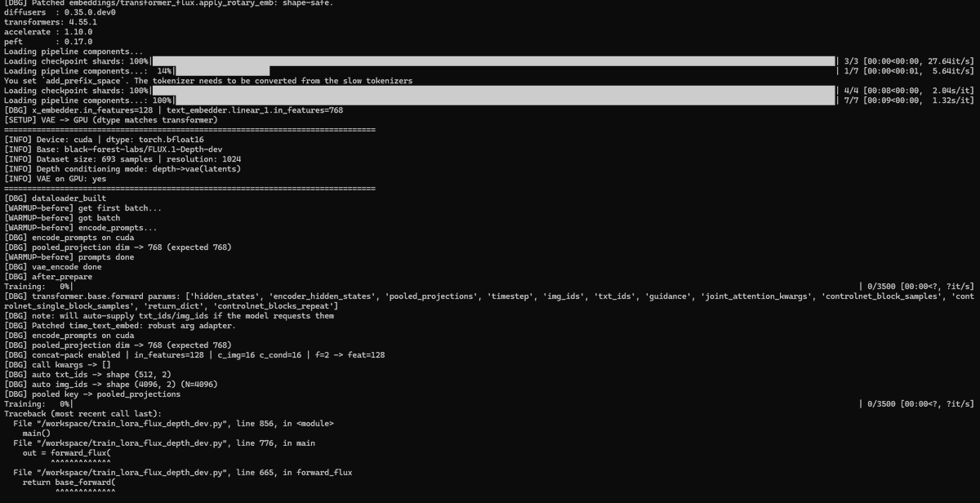
Task: Select the traceback 'line 665, in forward_flux'
Action: pyautogui.click(x=183, y=473)
